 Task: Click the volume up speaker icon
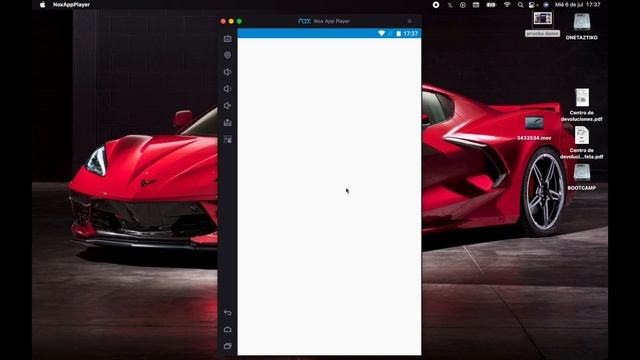tap(228, 72)
